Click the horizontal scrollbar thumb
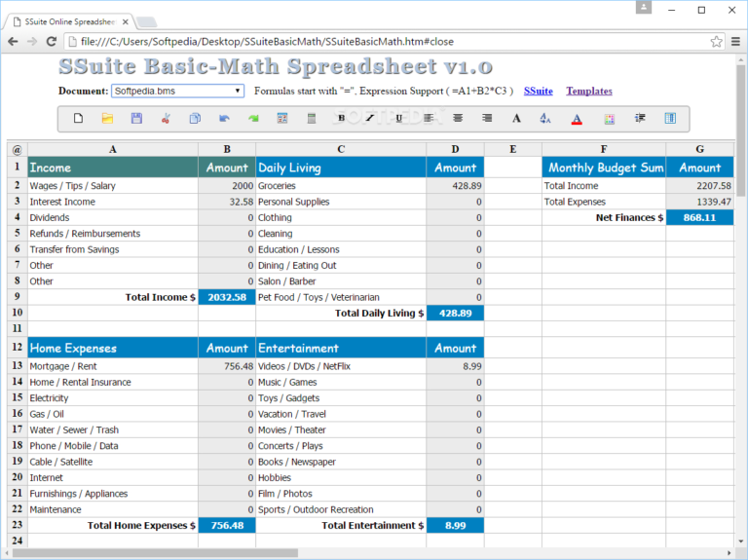748x560 pixels. 155,553
